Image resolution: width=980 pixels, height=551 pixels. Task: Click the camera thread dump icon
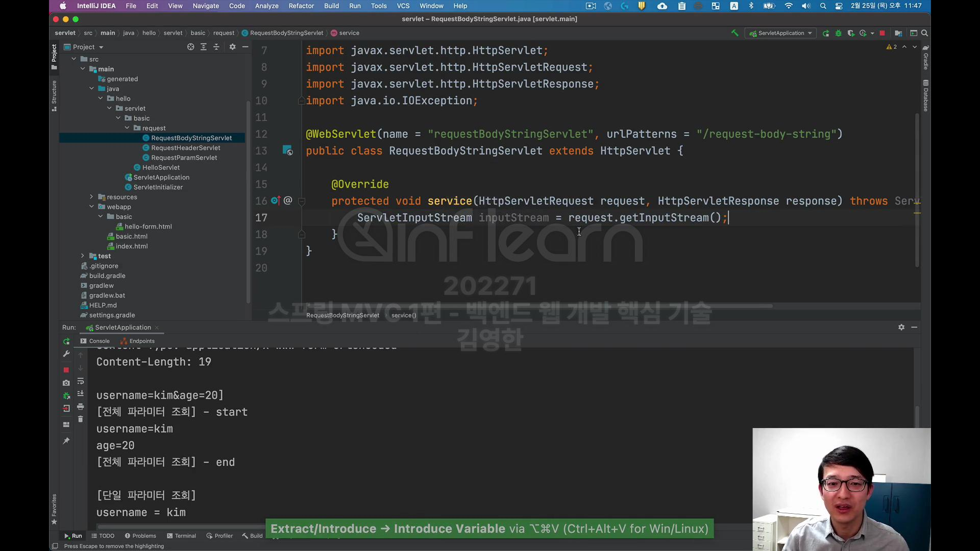coord(66,383)
